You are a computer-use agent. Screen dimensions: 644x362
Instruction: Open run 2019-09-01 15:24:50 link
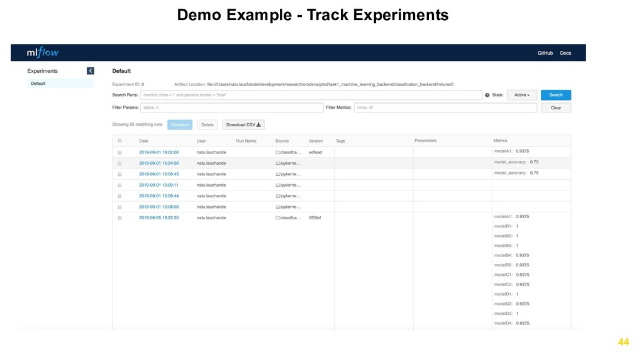coord(159,163)
